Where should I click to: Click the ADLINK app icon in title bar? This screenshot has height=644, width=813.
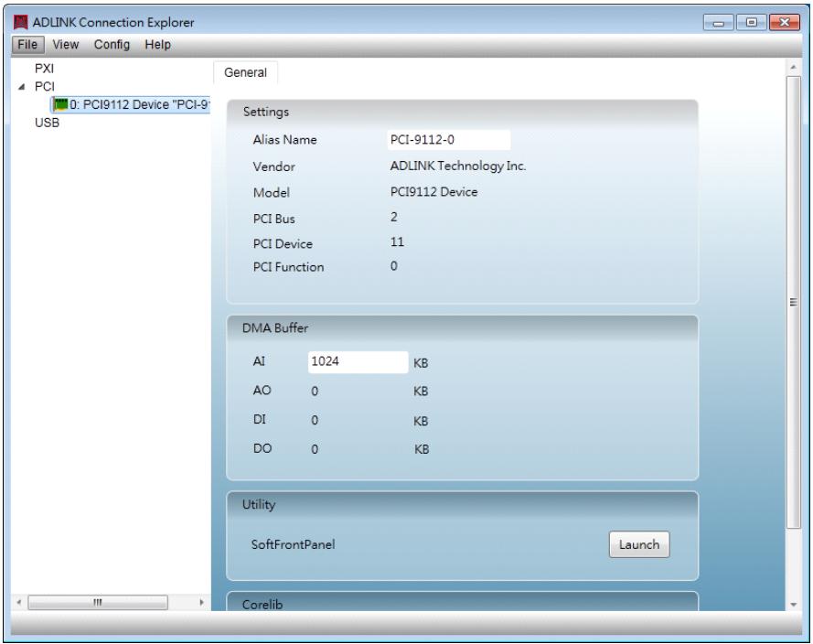pos(21,22)
